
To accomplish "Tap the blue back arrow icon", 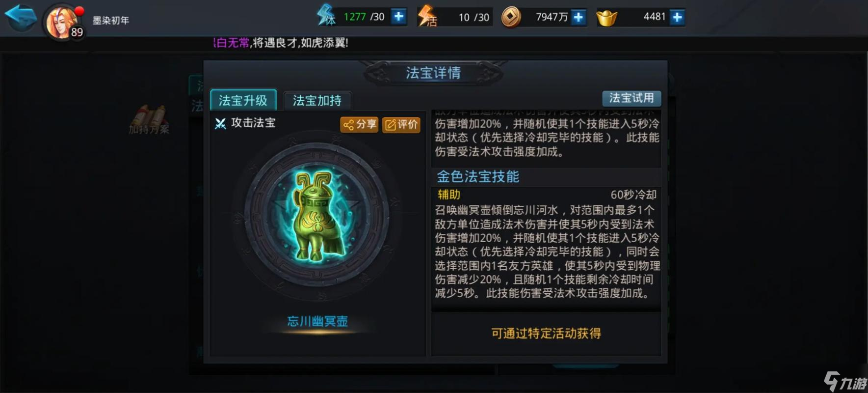I will (x=21, y=17).
